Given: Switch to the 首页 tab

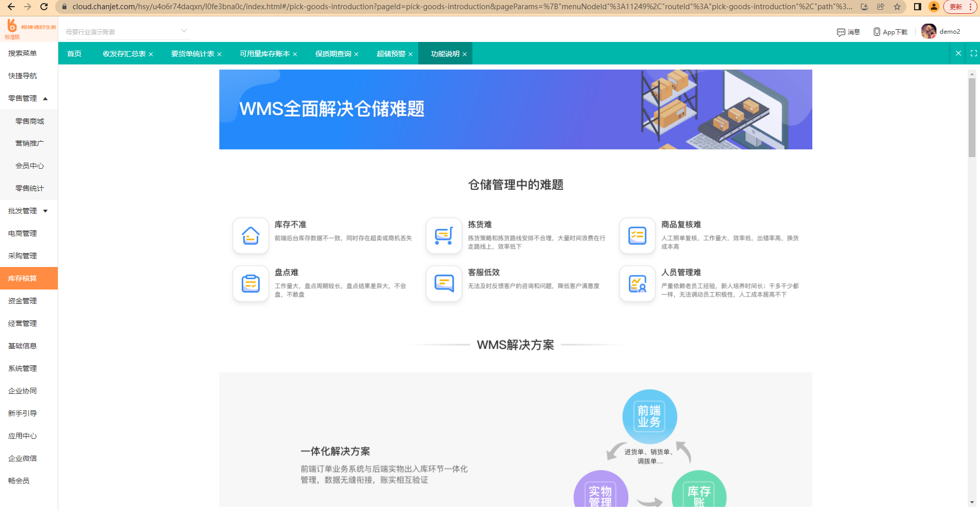Looking at the screenshot, I should (x=74, y=53).
